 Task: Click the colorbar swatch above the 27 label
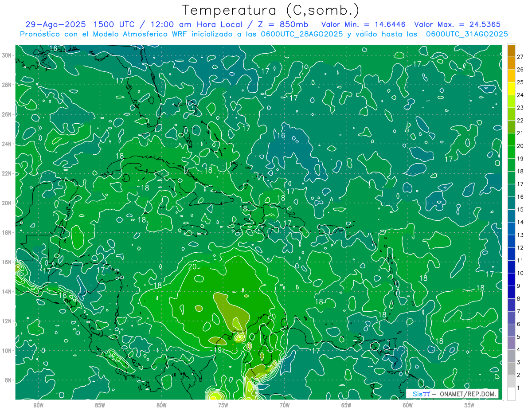(x=511, y=51)
